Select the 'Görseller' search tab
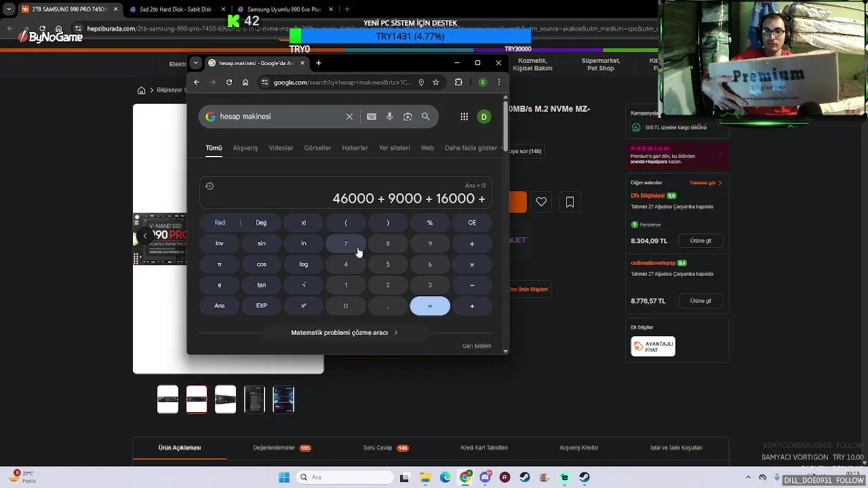868x488 pixels. 317,148
